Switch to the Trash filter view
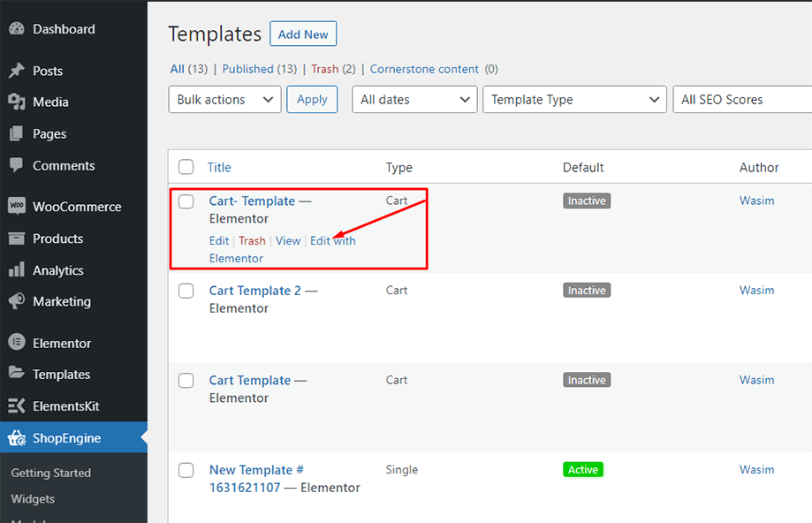Viewport: 812px width, 523px height. tap(323, 68)
